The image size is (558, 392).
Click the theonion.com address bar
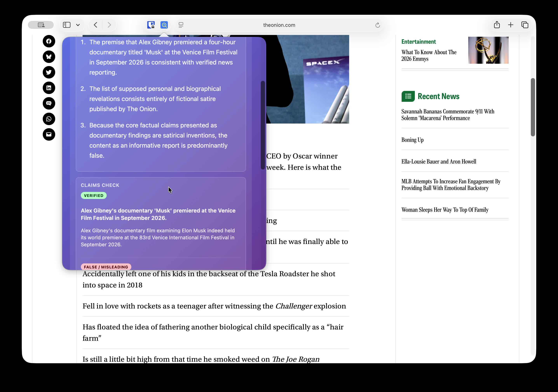click(x=279, y=25)
